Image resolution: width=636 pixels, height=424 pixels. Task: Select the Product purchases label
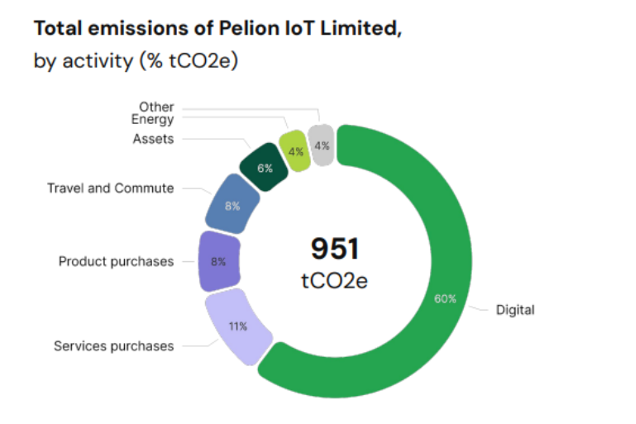[x=116, y=261]
